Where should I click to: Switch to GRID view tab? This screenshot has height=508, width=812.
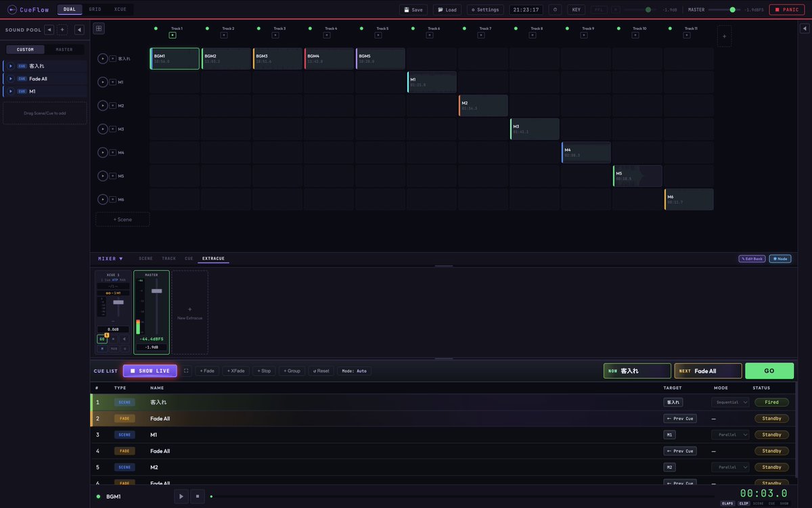95,9
